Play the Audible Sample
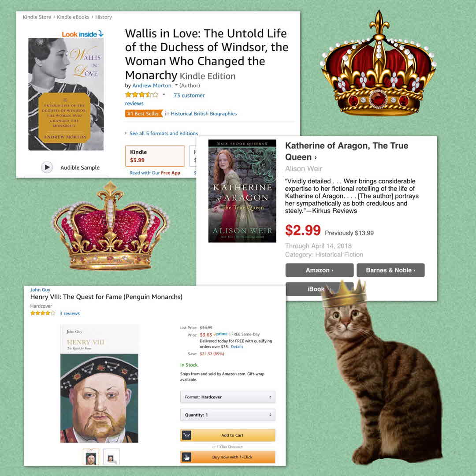 pyautogui.click(x=47, y=167)
